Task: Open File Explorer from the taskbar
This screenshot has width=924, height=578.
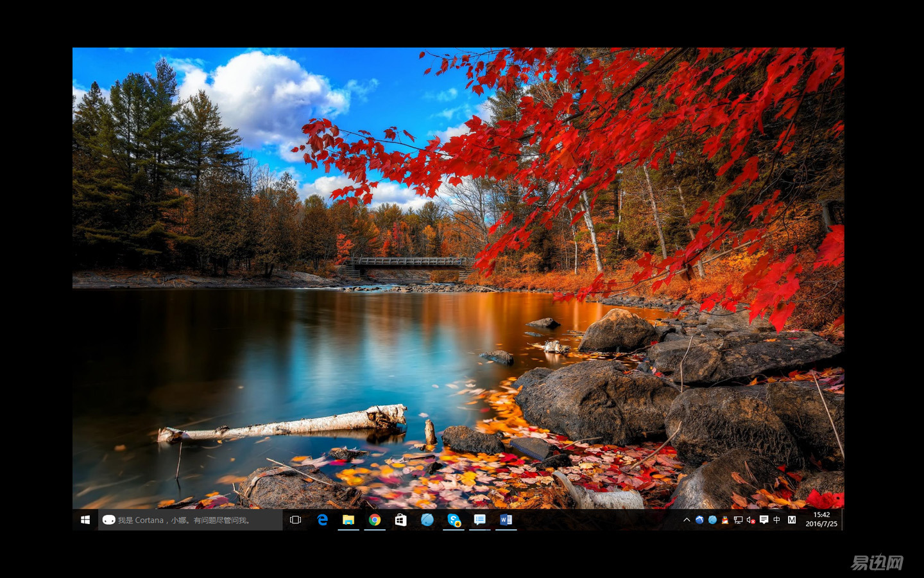Action: [x=348, y=520]
